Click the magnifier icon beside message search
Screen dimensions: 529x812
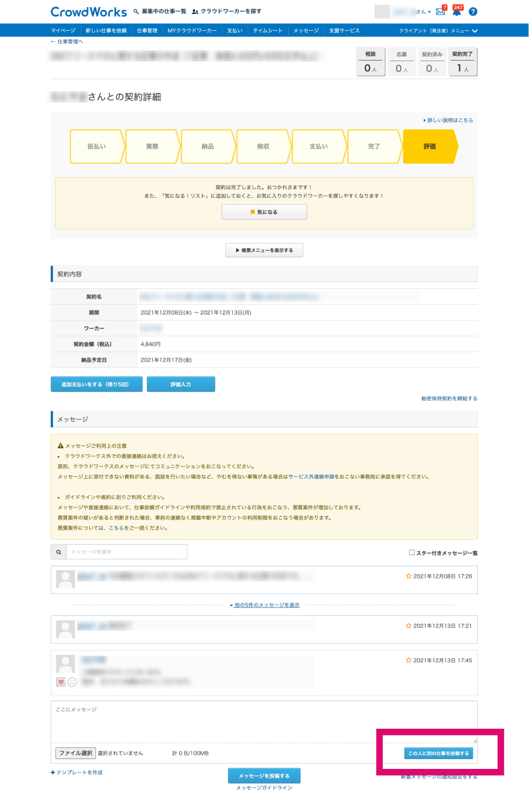tap(59, 552)
